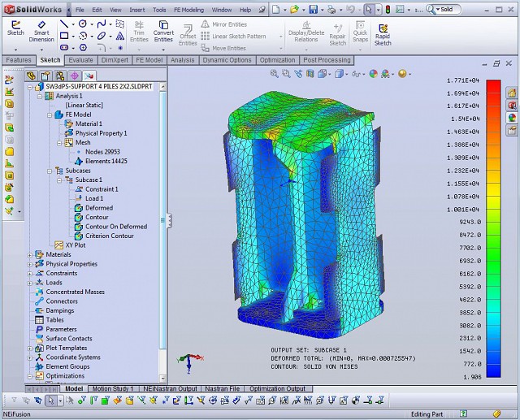
Task: Collapse the Subcases tree node
Action: coord(50,171)
